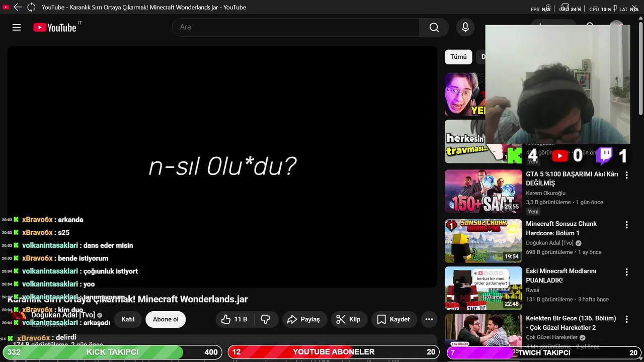Open the top screaming-face recommended thumbnail

pos(465,94)
